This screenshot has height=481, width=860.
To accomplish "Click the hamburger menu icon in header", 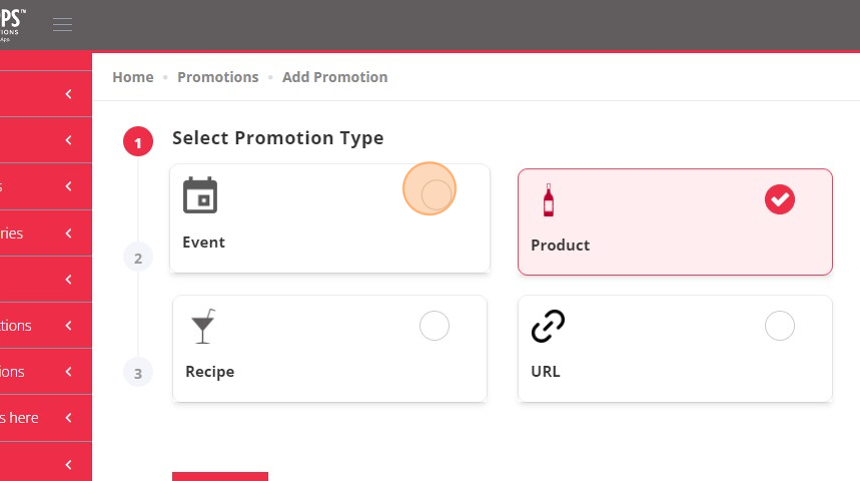I will [63, 25].
